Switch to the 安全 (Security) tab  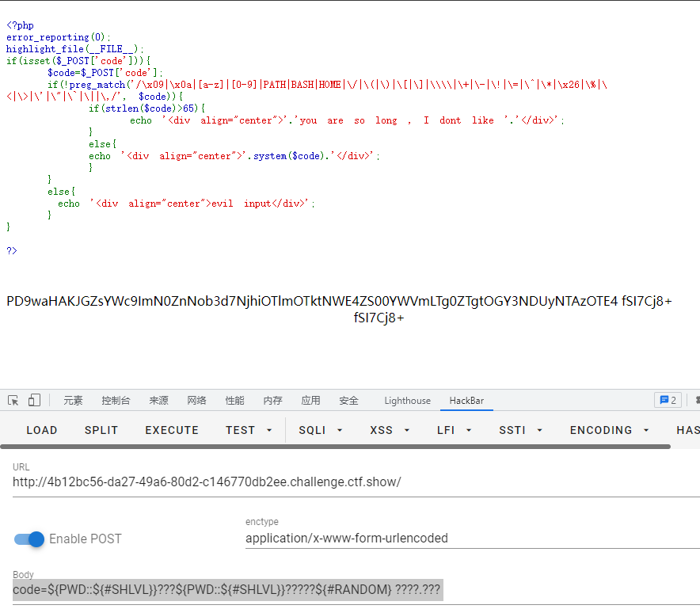[348, 401]
